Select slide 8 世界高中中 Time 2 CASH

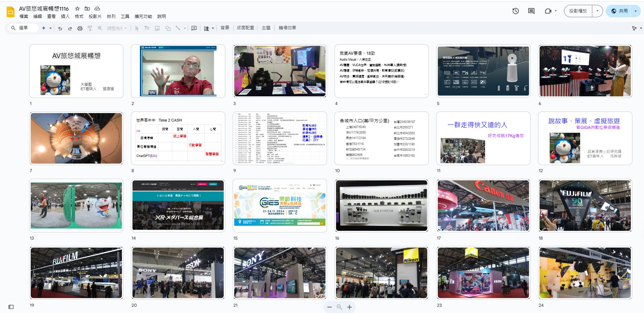click(178, 138)
